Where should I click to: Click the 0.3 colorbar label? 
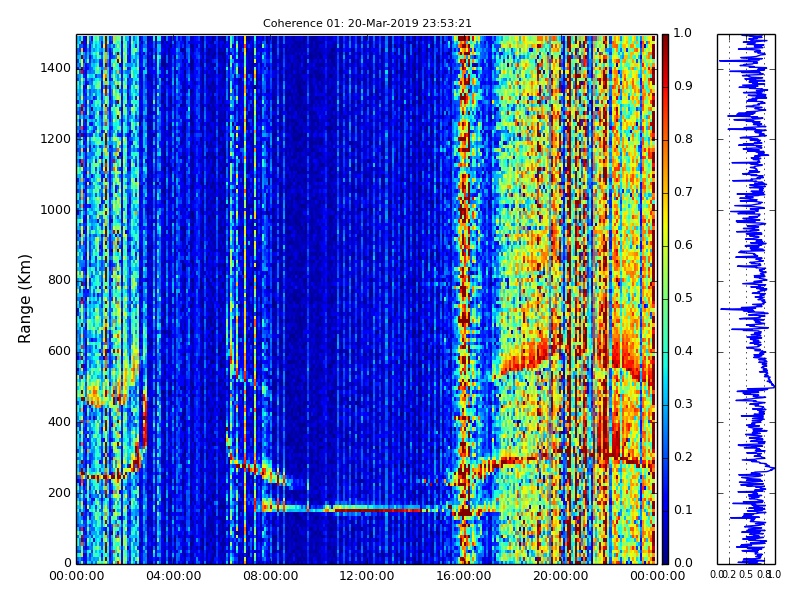point(683,404)
